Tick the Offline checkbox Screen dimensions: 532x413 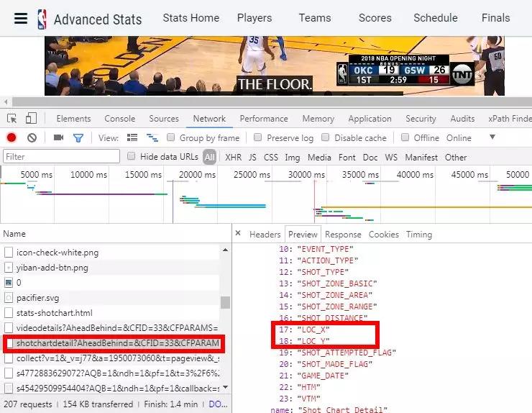[405, 137]
